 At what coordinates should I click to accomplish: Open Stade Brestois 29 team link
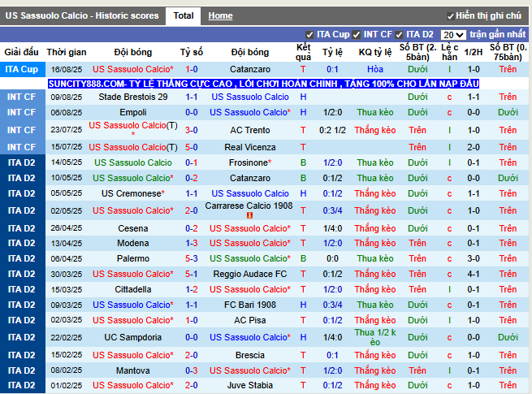click(x=133, y=97)
